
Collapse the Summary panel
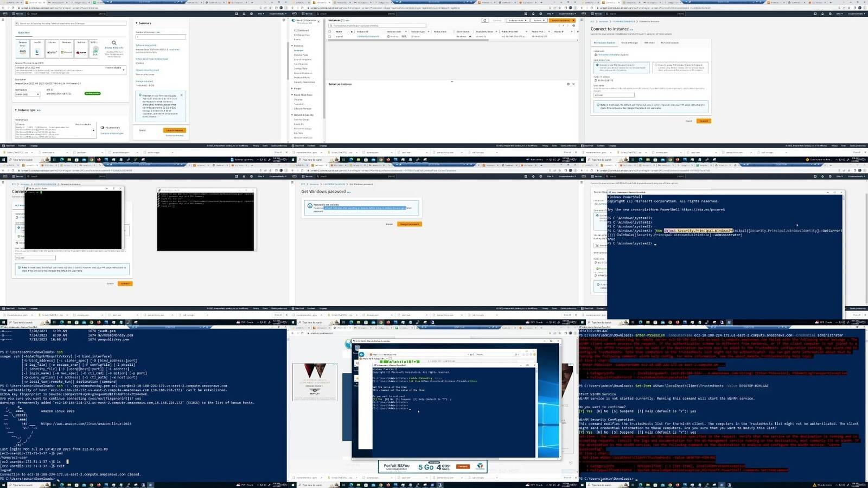(136, 23)
